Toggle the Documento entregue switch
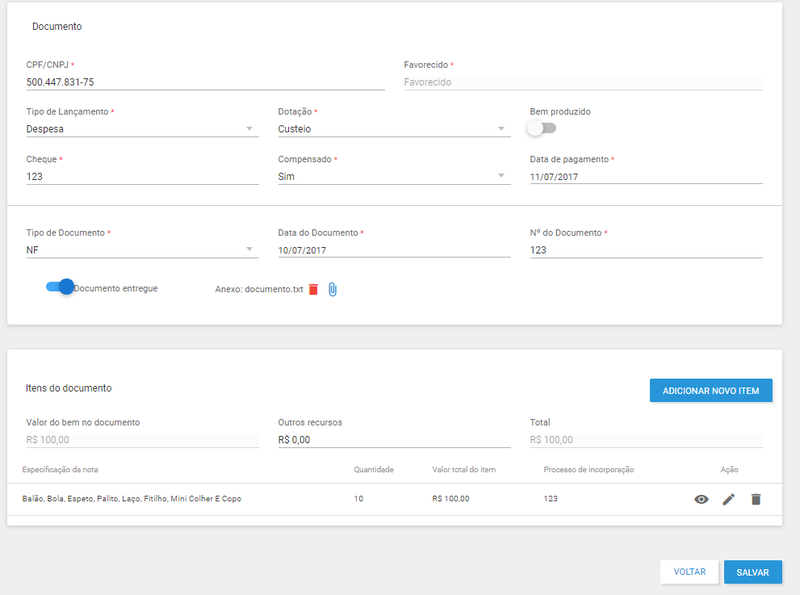The height and width of the screenshot is (595, 800). point(60,287)
